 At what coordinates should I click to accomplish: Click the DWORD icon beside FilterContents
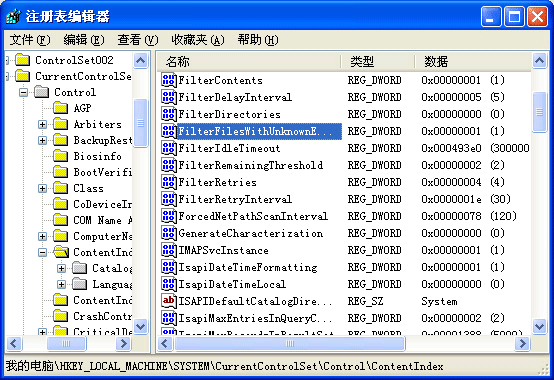tap(169, 80)
